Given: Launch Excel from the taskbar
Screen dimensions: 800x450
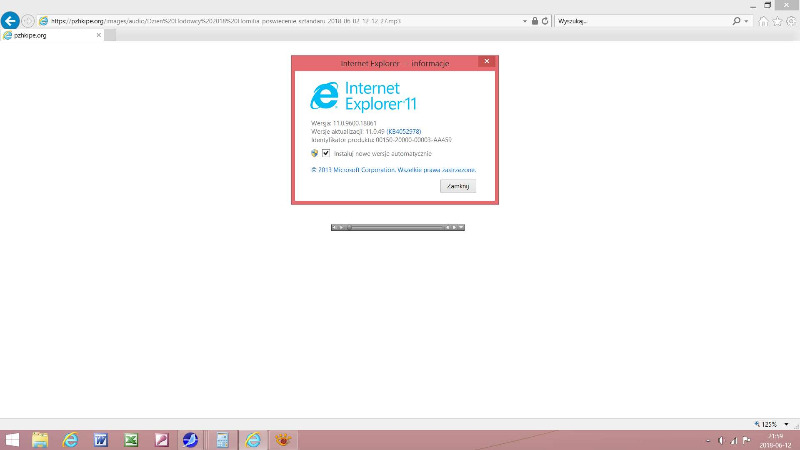Looking at the screenshot, I should tap(131, 440).
